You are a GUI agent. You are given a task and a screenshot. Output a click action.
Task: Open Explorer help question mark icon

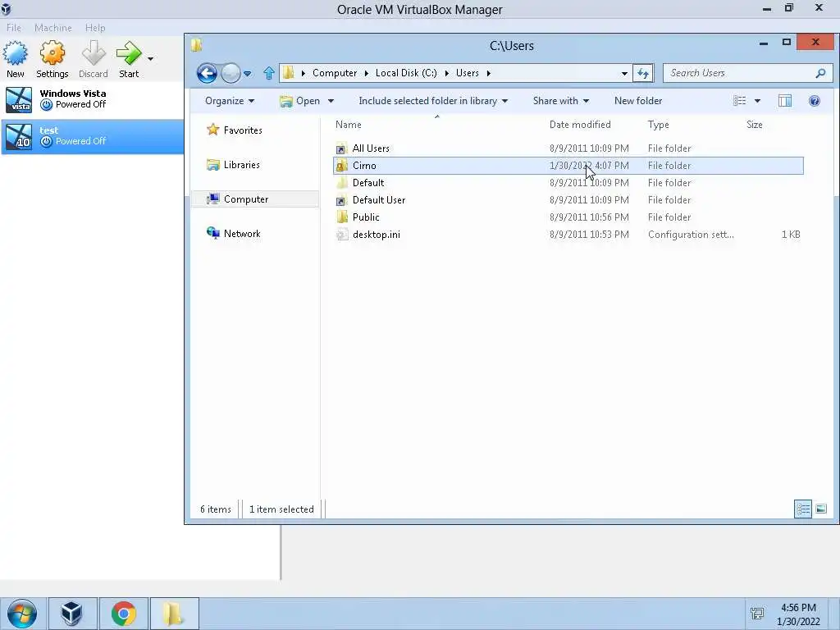tap(815, 101)
